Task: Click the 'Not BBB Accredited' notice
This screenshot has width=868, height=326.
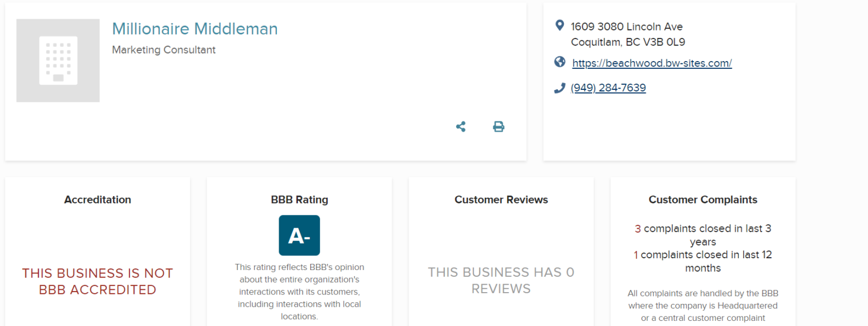Action: [98, 281]
